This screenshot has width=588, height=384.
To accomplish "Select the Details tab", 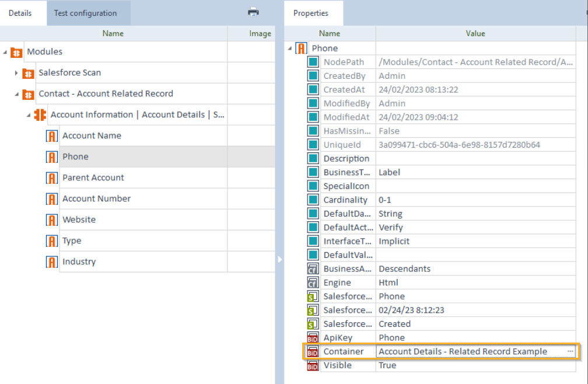I will [20, 13].
